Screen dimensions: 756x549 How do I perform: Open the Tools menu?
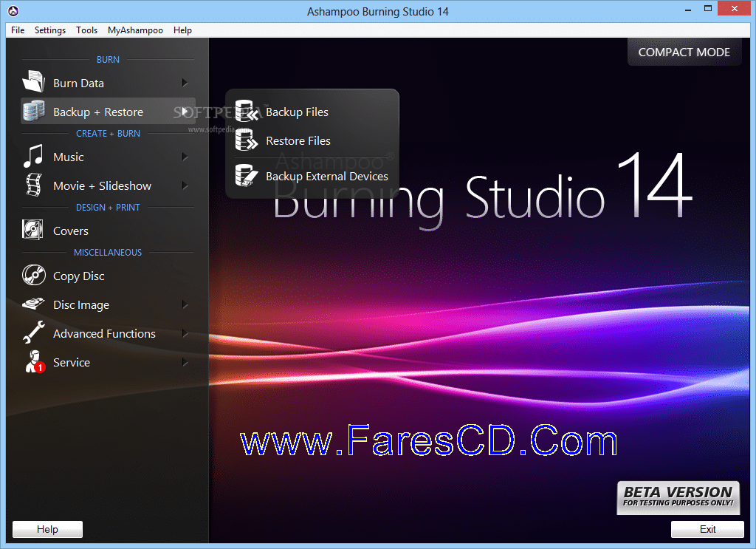(87, 30)
